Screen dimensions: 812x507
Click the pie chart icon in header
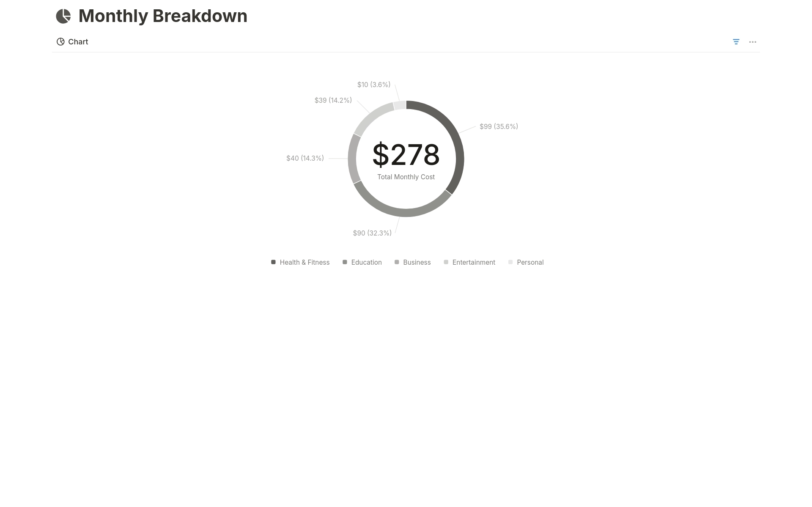point(63,16)
